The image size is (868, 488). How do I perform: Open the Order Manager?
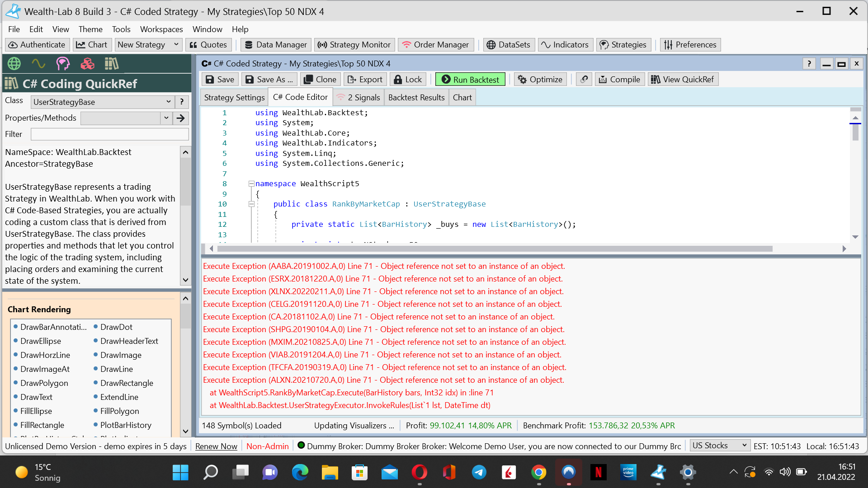(x=436, y=45)
